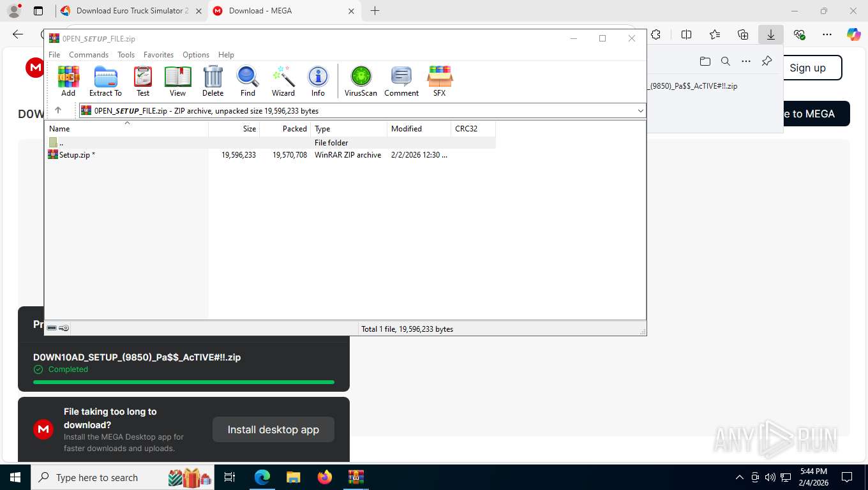Select the Setup.zip file row
The height and width of the screenshot is (490, 868).
271,154
